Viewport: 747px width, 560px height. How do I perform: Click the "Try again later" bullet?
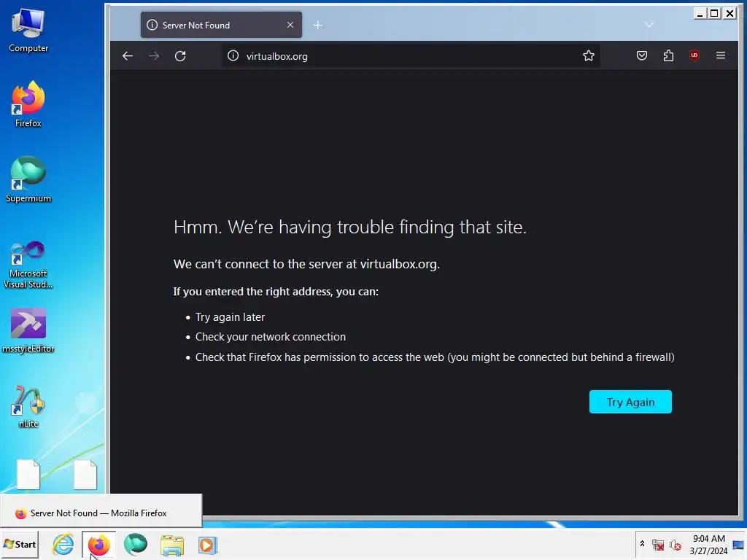(x=230, y=317)
